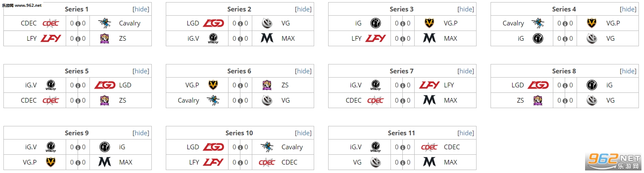Image resolution: width=644 pixels, height=173 pixels.
Task: Open match info icon for LGD vs iG in Series 8
Action: point(565,86)
